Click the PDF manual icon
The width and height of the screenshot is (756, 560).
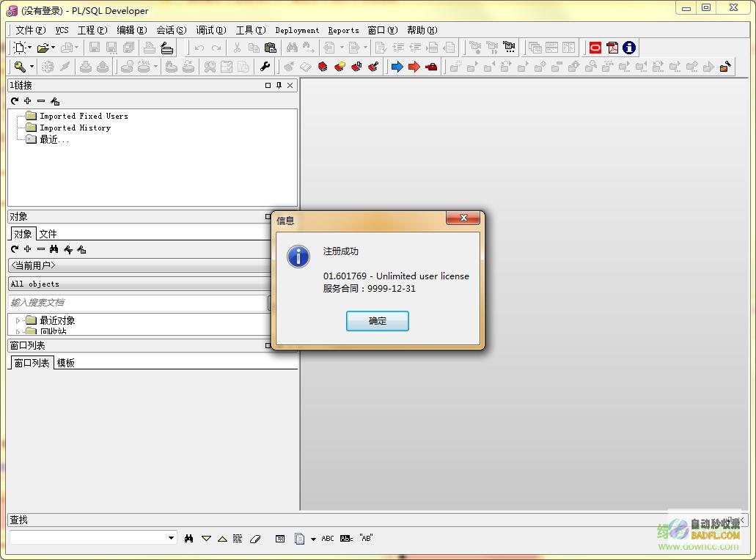coord(612,48)
